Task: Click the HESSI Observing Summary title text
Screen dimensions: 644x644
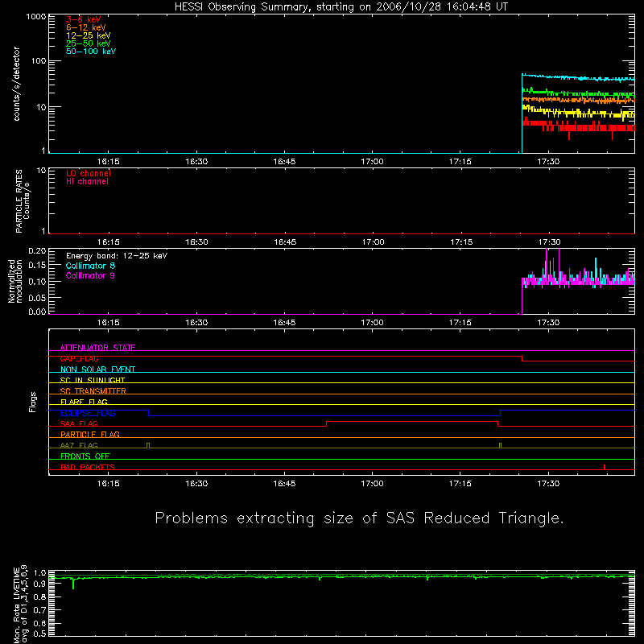Action: click(341, 7)
